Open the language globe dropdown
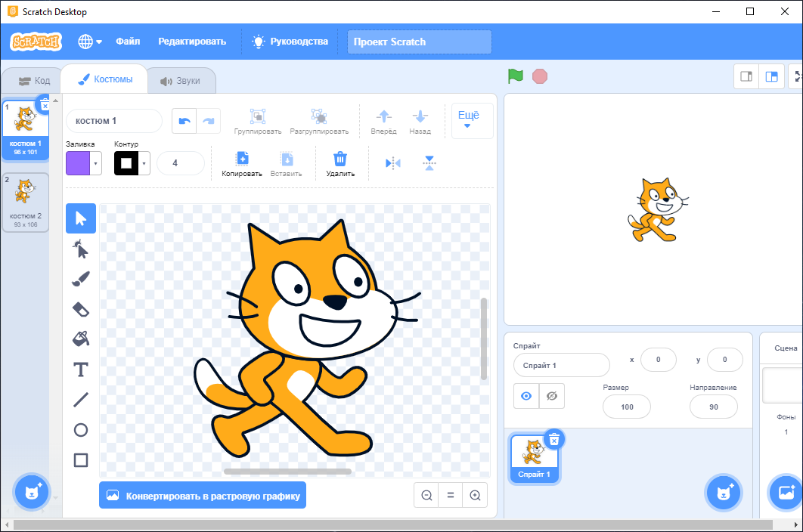 pos(90,42)
